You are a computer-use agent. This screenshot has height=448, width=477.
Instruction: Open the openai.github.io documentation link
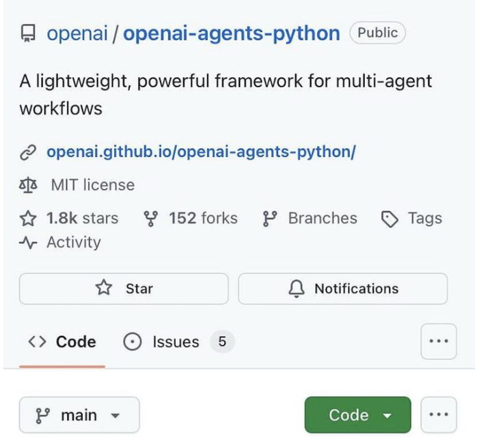pos(201,152)
